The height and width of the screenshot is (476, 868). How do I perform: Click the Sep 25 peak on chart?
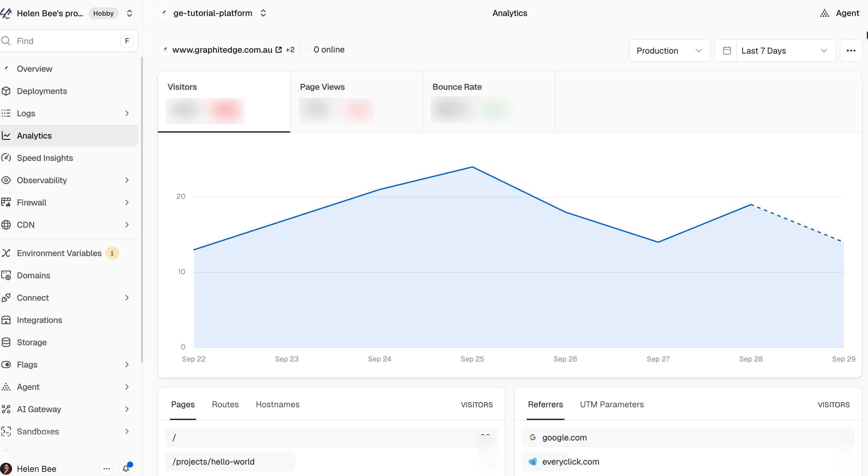click(x=472, y=167)
